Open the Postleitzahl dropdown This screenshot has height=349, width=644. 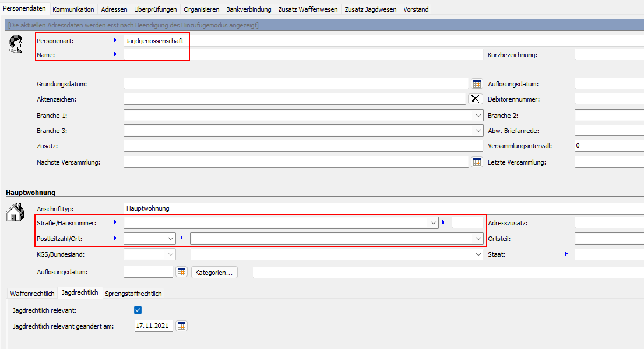tap(171, 239)
